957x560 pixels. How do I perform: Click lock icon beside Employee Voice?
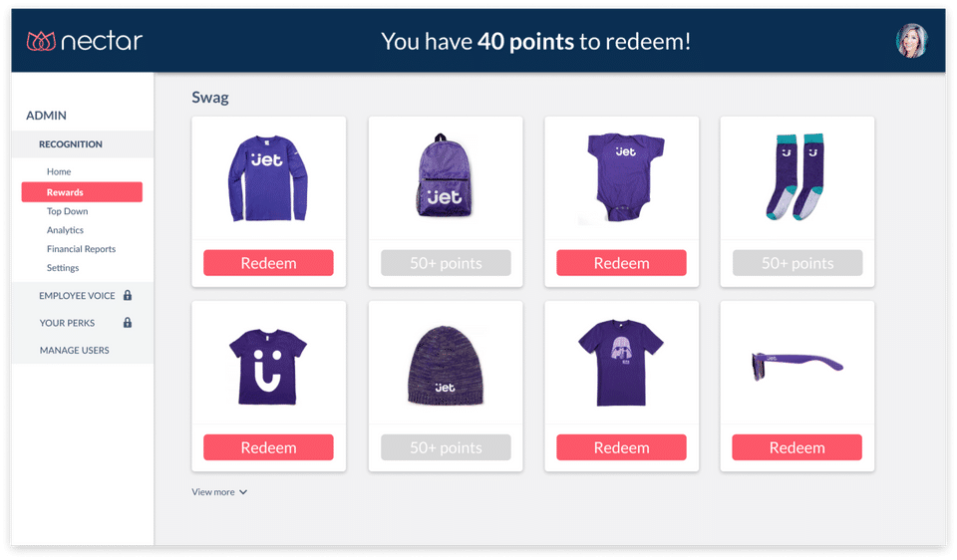click(x=128, y=296)
